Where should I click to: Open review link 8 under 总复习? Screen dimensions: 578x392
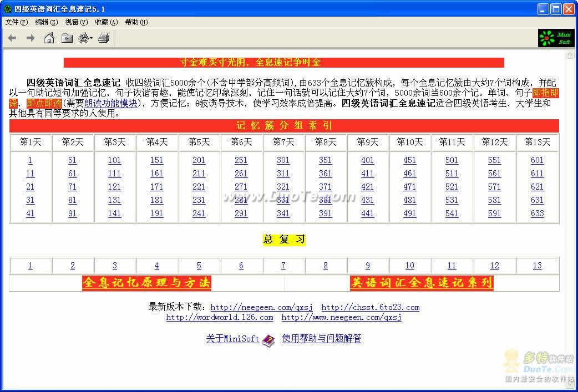(x=325, y=266)
